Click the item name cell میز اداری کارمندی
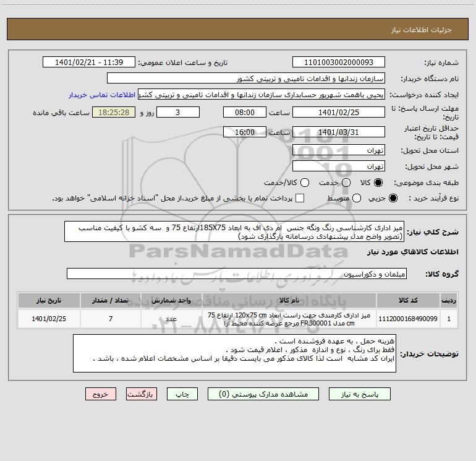The height and width of the screenshot is (461, 476). 289,319
